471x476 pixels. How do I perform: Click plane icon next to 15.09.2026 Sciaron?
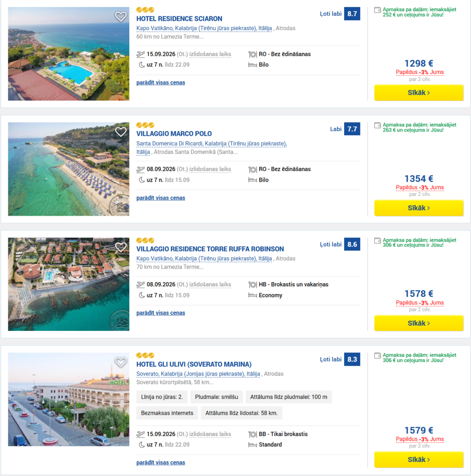pos(140,54)
